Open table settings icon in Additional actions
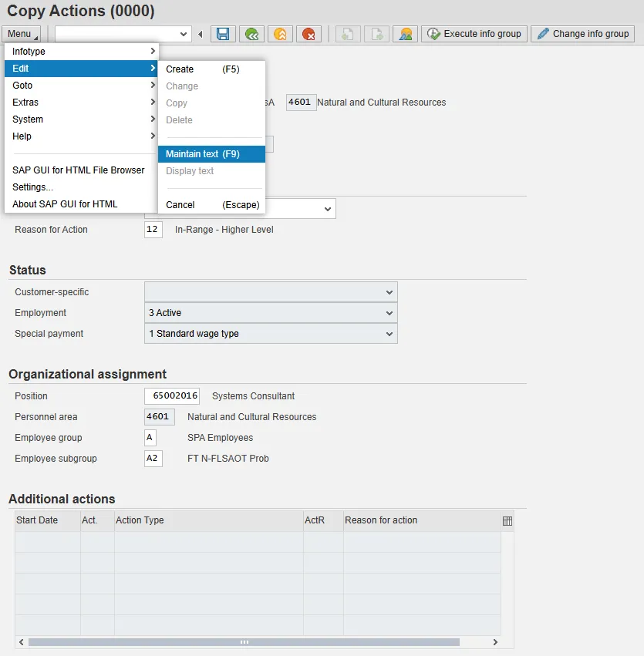 [507, 521]
